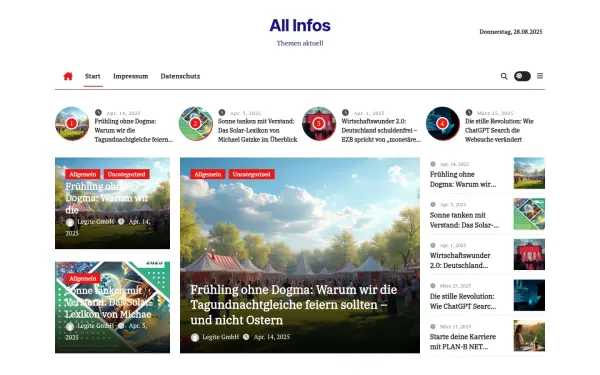Screen dimensions: 600x375
Task: Click sidebar thumbnail of Frühling festival tents
Action: click(x=529, y=173)
